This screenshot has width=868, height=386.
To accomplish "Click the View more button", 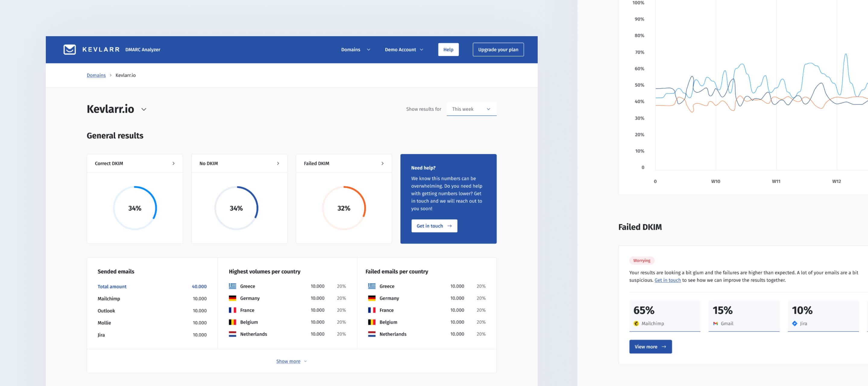I will pyautogui.click(x=650, y=347).
